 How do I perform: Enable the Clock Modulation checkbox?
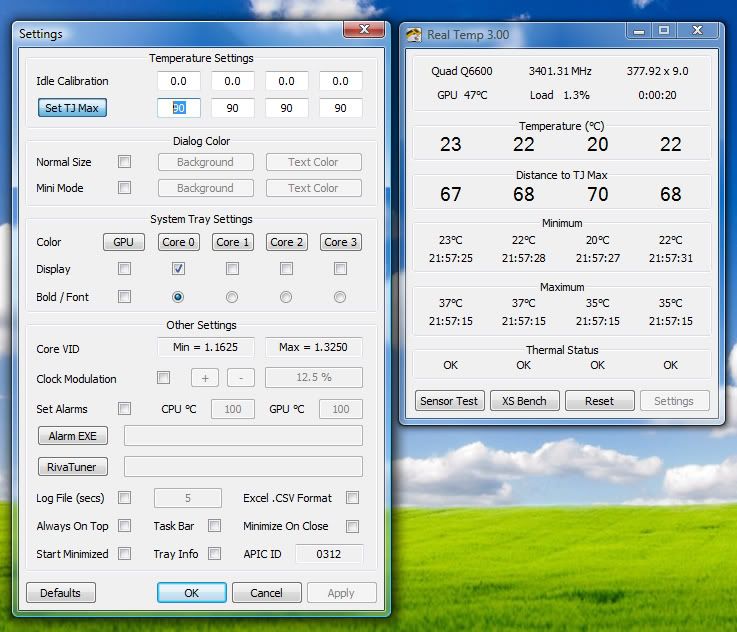[164, 377]
